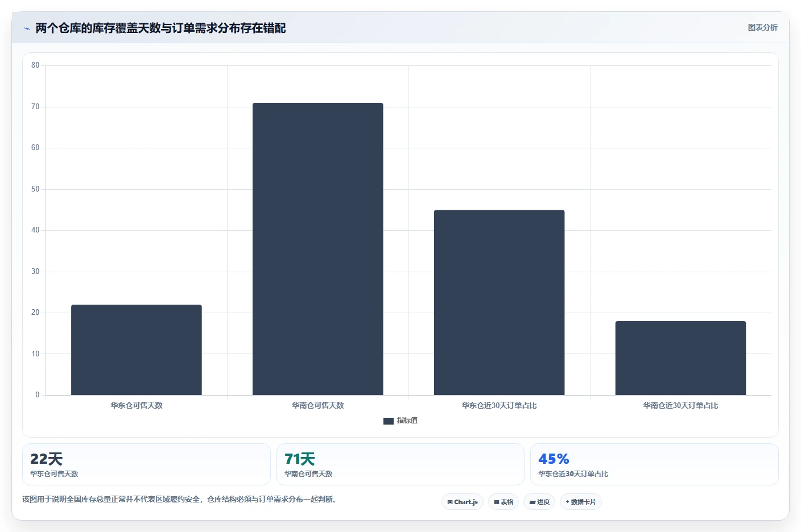
Task: Click the bar for 华东仓近30天订单占比
Action: click(x=499, y=302)
